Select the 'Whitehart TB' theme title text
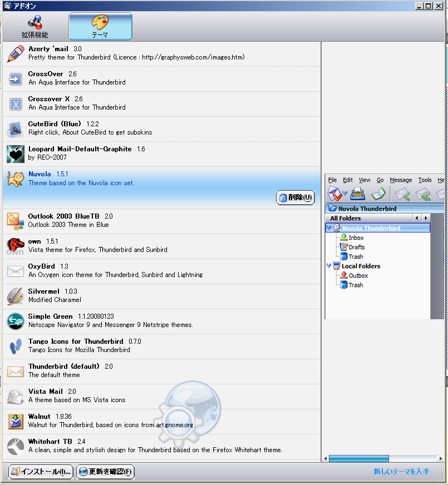448x485 pixels. (50, 442)
